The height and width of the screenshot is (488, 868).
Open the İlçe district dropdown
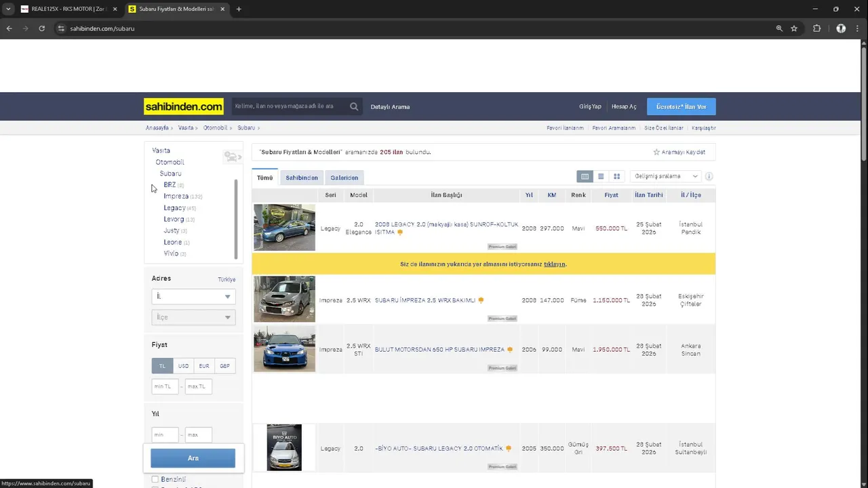click(x=193, y=317)
